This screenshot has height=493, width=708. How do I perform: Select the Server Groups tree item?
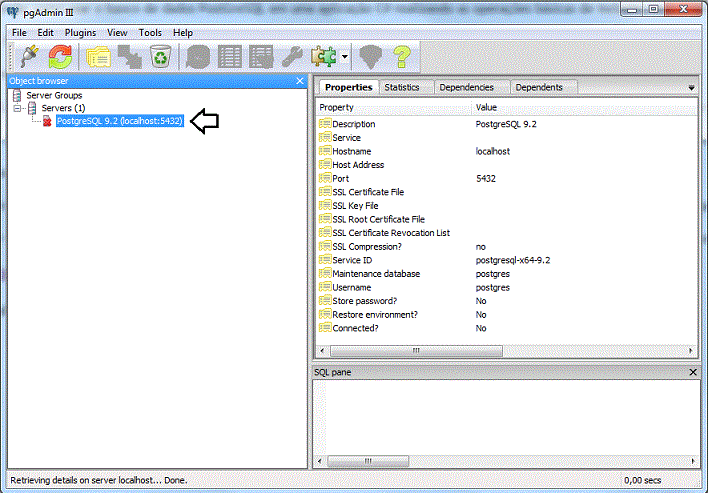(54, 95)
